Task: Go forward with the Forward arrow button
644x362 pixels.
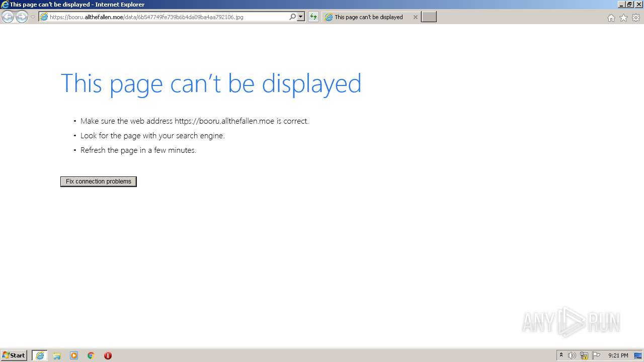Action: pyautogui.click(x=22, y=17)
